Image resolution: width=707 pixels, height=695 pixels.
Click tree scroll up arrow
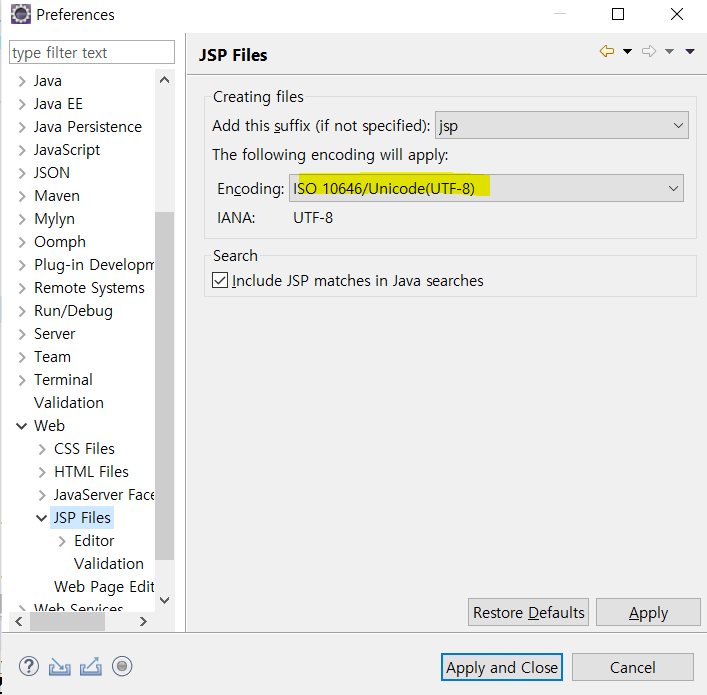(165, 80)
